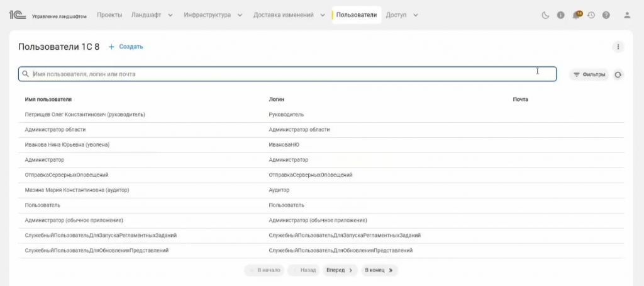Select the Пользователи tab
The width and height of the screenshot is (644, 286).
pos(357,14)
